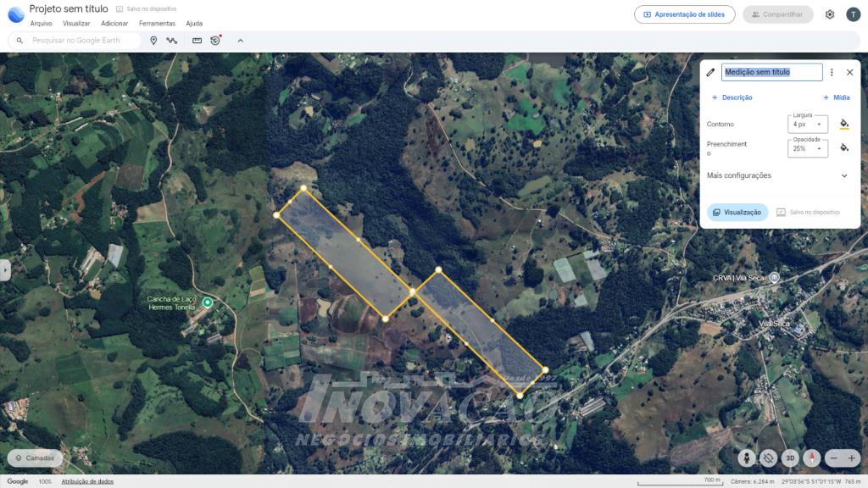Click the add placemark pin icon

click(x=153, y=41)
